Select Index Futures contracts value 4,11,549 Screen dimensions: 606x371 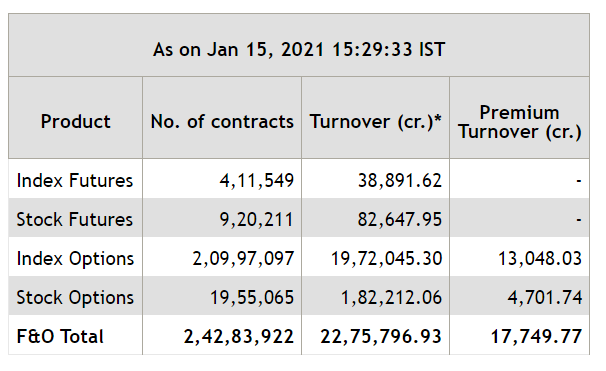tap(257, 180)
